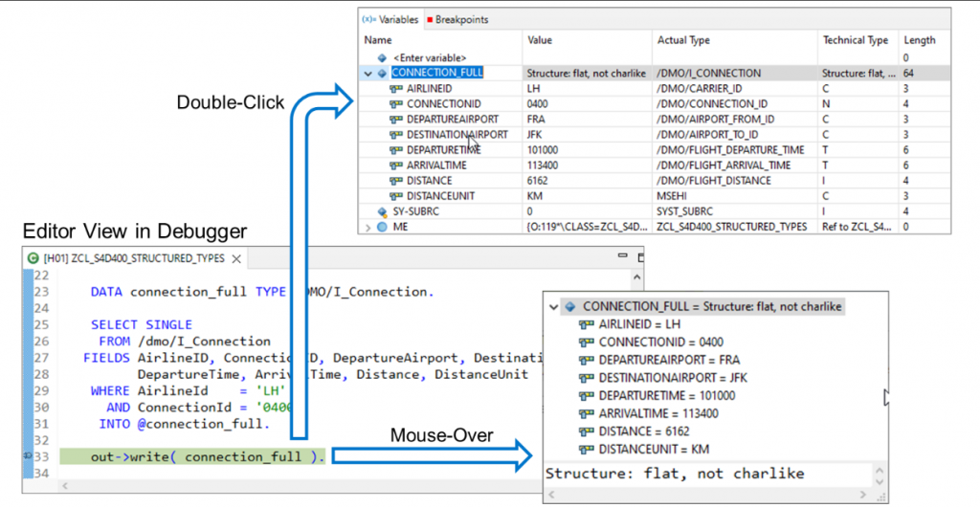Minimize the editor view pane

[622, 255]
